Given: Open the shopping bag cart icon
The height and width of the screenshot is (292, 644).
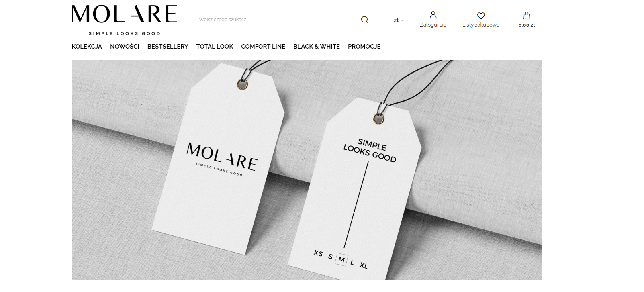Looking at the screenshot, I should [x=526, y=16].
